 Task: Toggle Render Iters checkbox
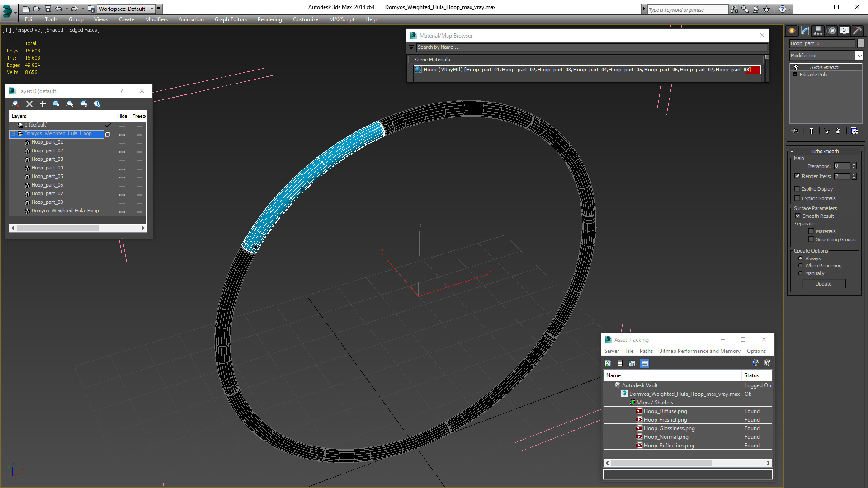(797, 176)
